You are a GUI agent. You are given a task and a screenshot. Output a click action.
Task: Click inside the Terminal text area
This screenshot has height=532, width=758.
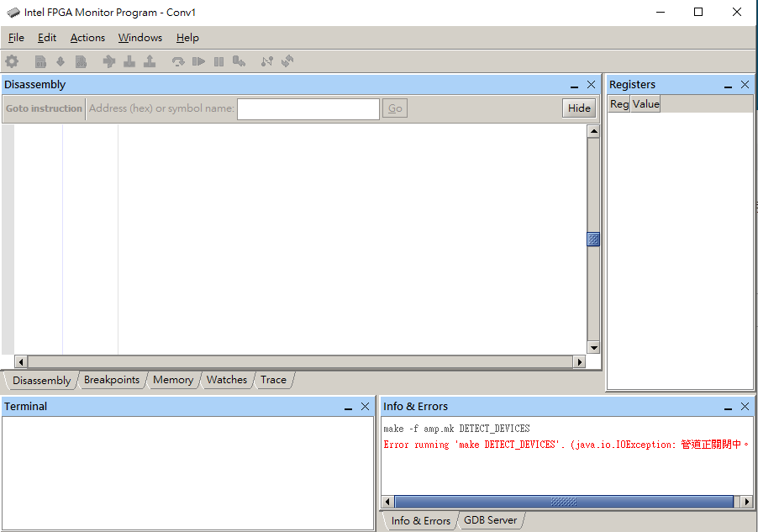[187, 473]
